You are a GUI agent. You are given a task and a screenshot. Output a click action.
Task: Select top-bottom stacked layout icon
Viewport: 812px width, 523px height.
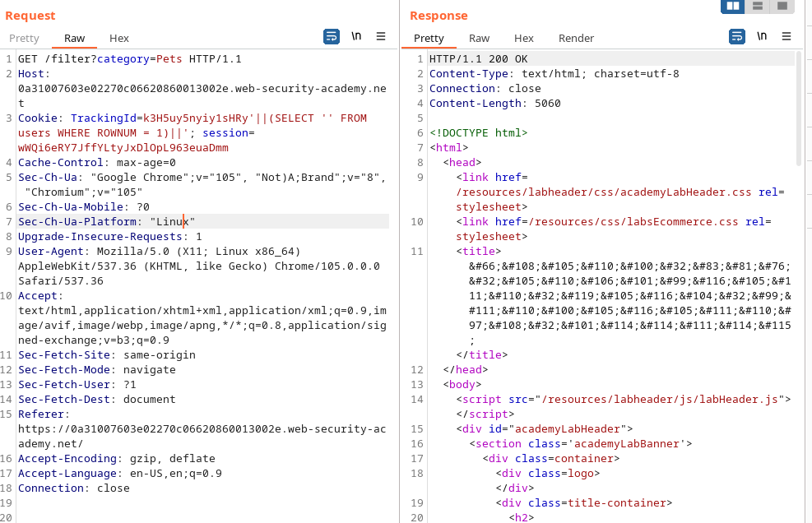pyautogui.click(x=758, y=7)
